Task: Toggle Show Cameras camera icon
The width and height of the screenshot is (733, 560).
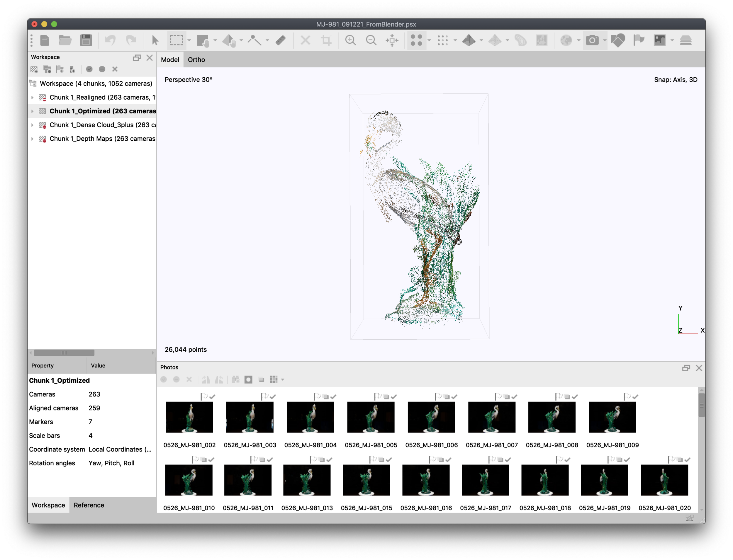Action: 592,40
